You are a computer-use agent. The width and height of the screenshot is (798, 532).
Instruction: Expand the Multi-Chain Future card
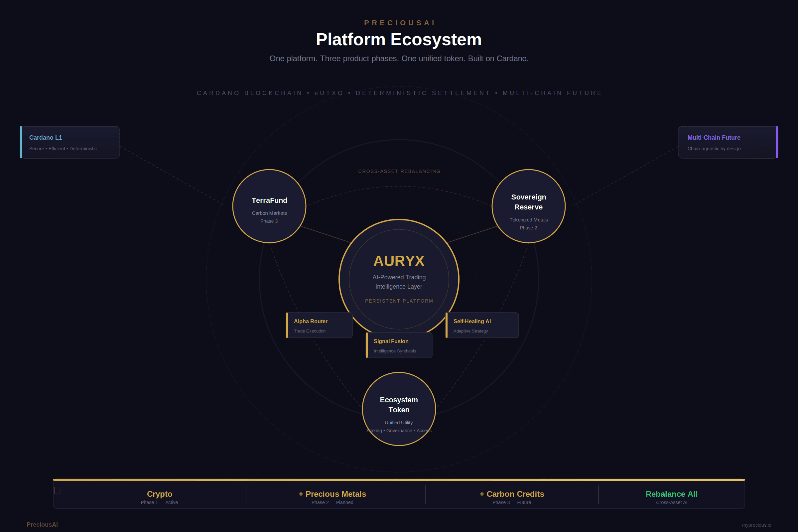click(x=728, y=142)
